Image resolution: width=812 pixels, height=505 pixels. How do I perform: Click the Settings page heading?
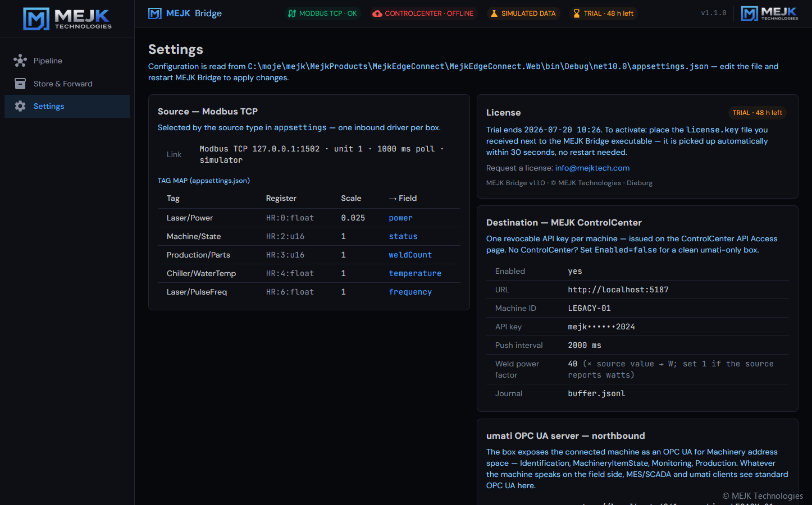176,49
